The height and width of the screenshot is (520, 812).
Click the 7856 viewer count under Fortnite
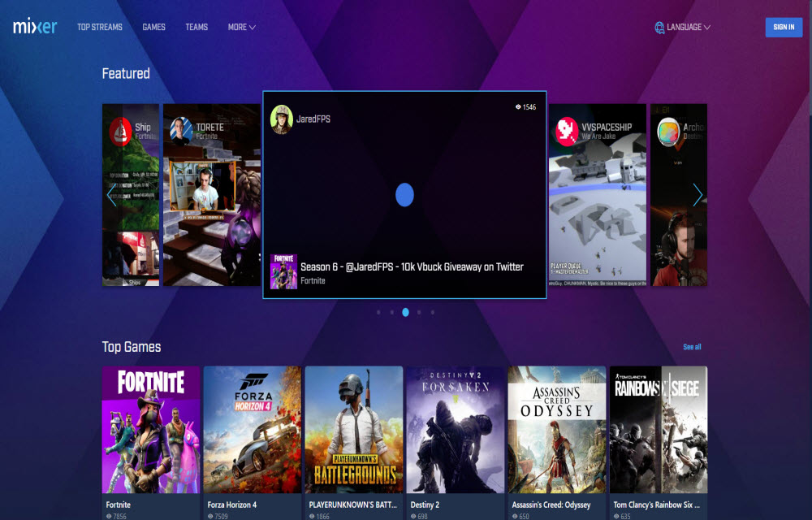pos(116,517)
